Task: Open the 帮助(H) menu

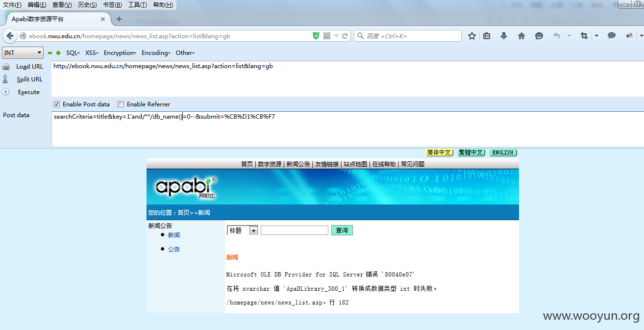Action: [163, 5]
